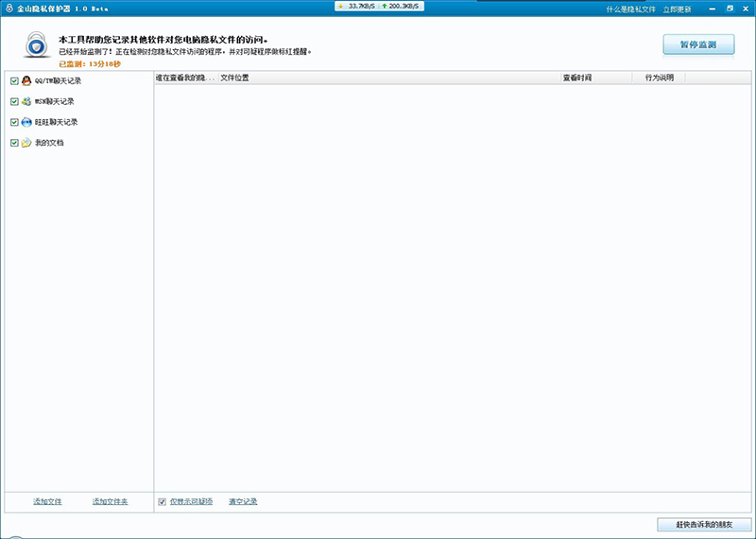The height and width of the screenshot is (539, 756).
Task: Uncheck the 我的文档 checkbox
Action: [14, 143]
